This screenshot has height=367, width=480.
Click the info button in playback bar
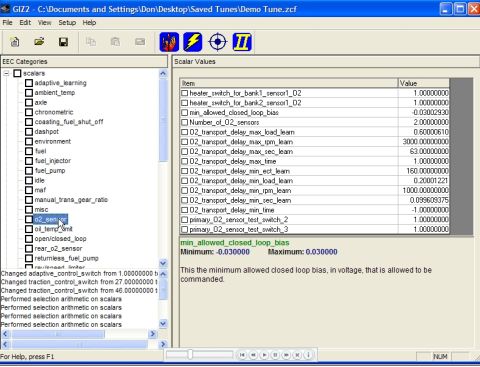pyautogui.click(x=308, y=355)
